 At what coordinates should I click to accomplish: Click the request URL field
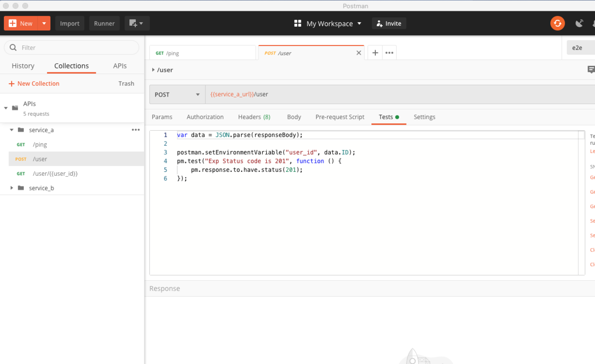click(x=400, y=94)
